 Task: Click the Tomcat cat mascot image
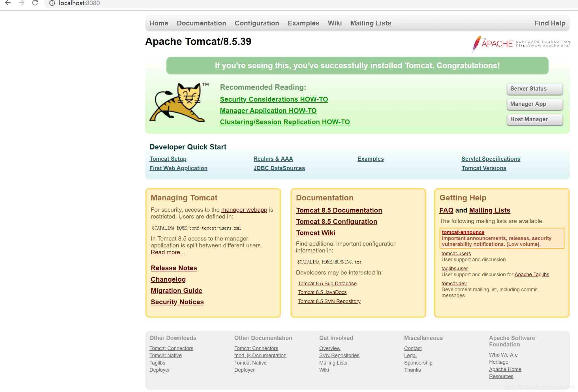(179, 102)
